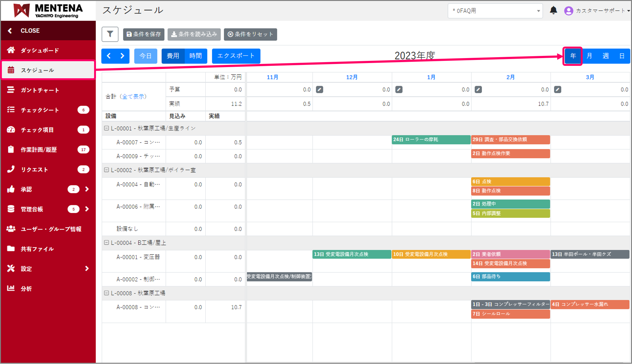The width and height of the screenshot is (632, 364).
Task: Click the エクスポート button
Action: coord(236,56)
